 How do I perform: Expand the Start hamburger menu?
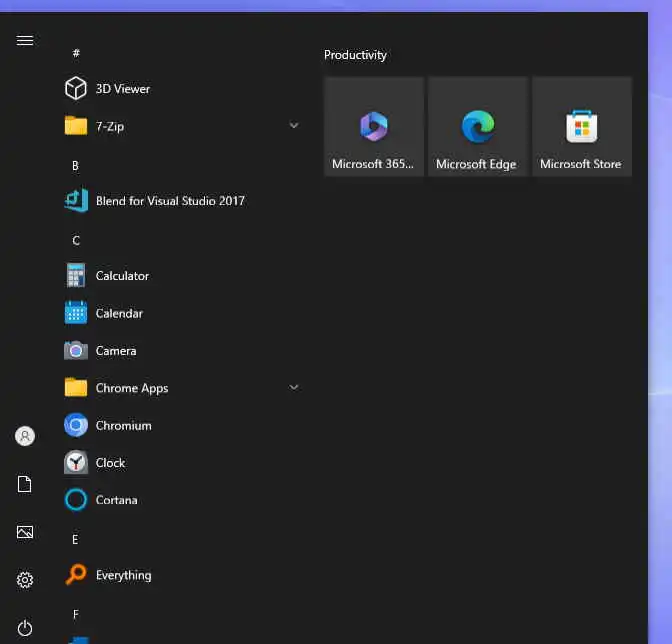click(25, 40)
